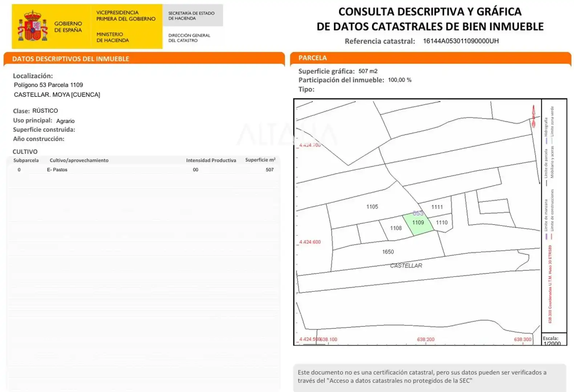Click the 'Subparcela' column header
Viewport: 574px width, 392px height.
coord(26,160)
